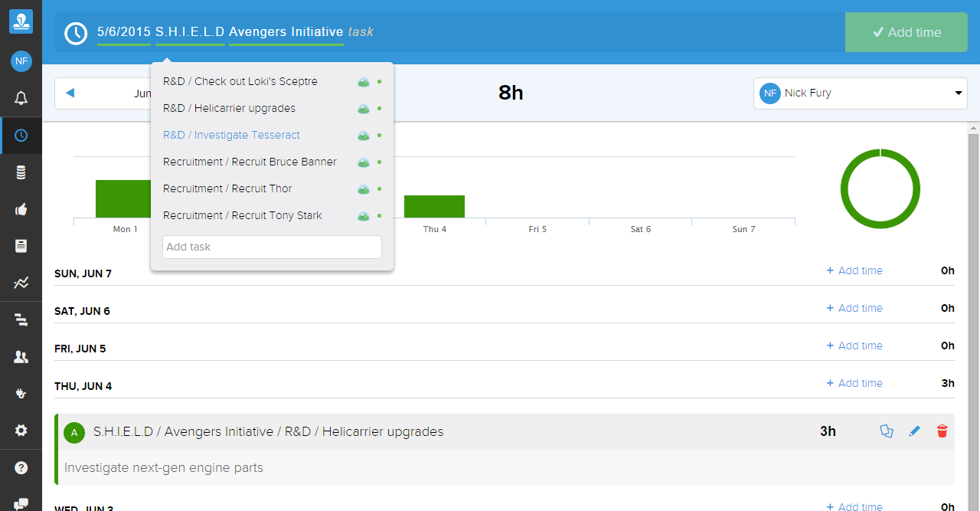This screenshot has width=980, height=511.
Task: Open notifications bell icon
Action: click(x=21, y=98)
